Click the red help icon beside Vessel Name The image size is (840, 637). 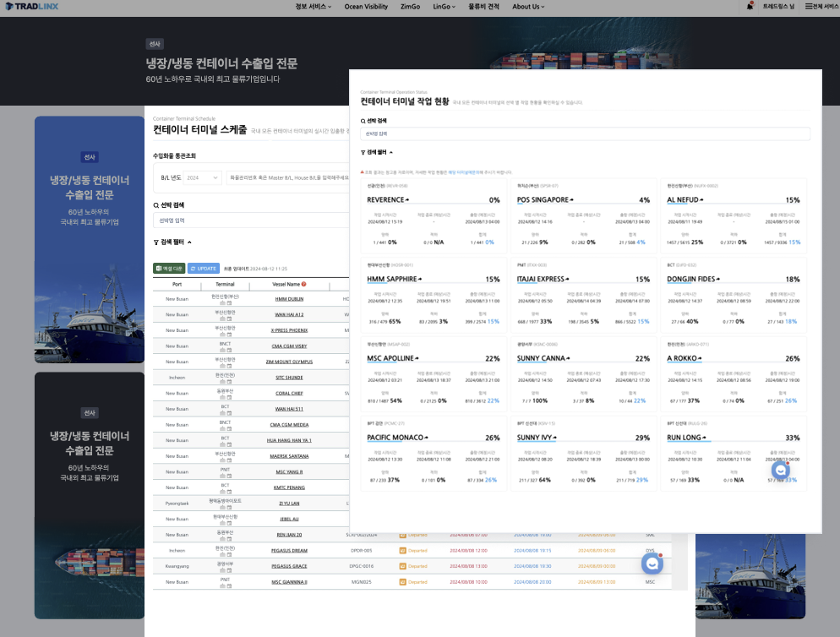point(303,284)
